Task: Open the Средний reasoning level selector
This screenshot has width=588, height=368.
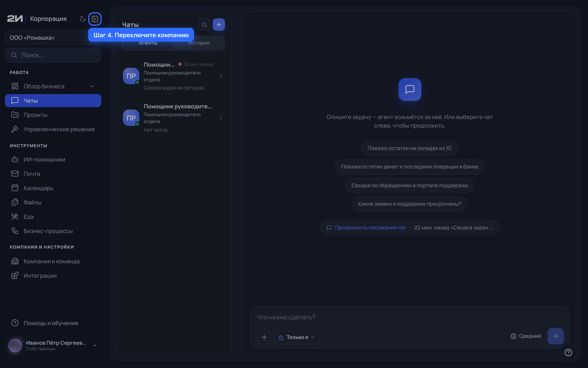Action: (526, 336)
